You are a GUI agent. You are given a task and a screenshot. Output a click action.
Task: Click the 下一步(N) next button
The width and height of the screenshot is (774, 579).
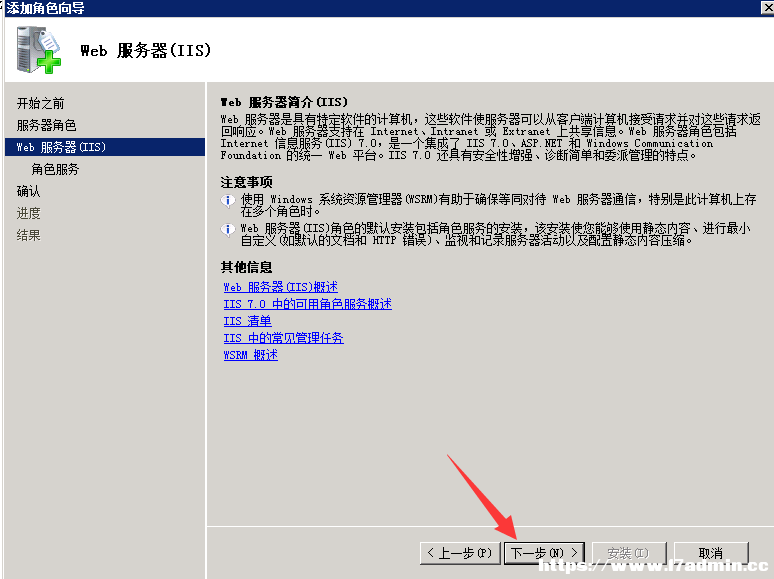click(x=544, y=553)
